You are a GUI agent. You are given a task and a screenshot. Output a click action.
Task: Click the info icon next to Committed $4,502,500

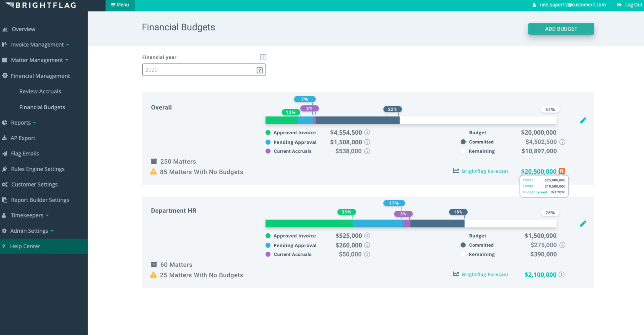pos(563,142)
